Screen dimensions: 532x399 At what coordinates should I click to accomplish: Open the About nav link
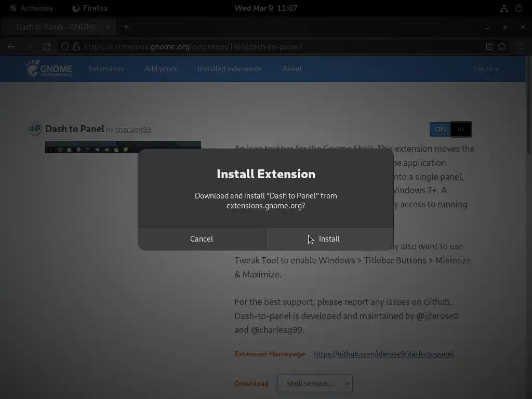coord(292,69)
